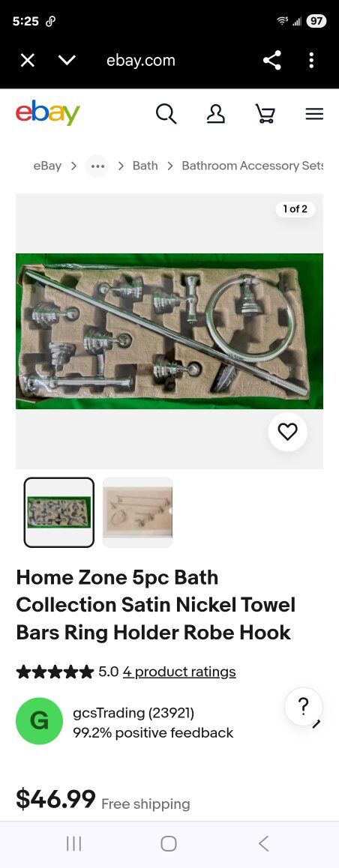339x868 pixels.
Task: Tap the eBay logo
Action: tap(48, 113)
